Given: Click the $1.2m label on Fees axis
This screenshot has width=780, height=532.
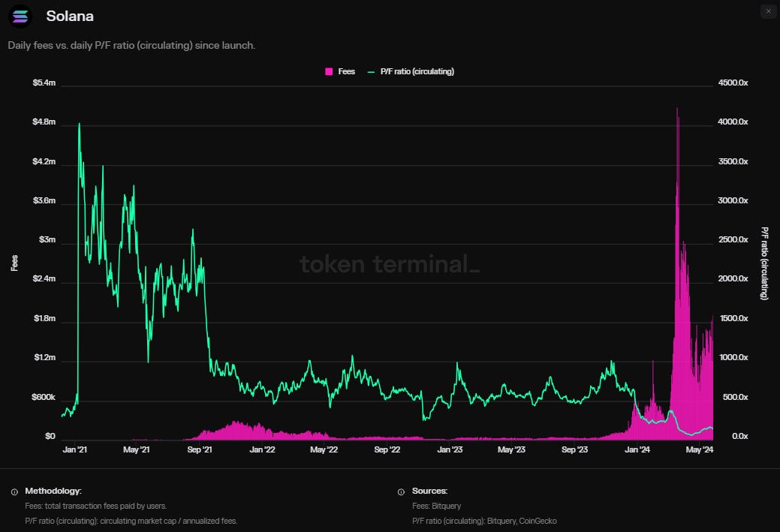Looking at the screenshot, I should tap(45, 358).
